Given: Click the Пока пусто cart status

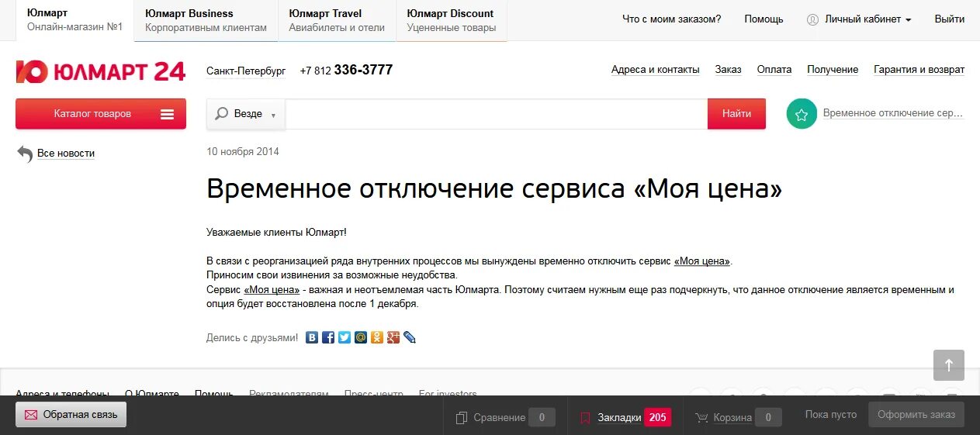Looking at the screenshot, I should tap(831, 415).
